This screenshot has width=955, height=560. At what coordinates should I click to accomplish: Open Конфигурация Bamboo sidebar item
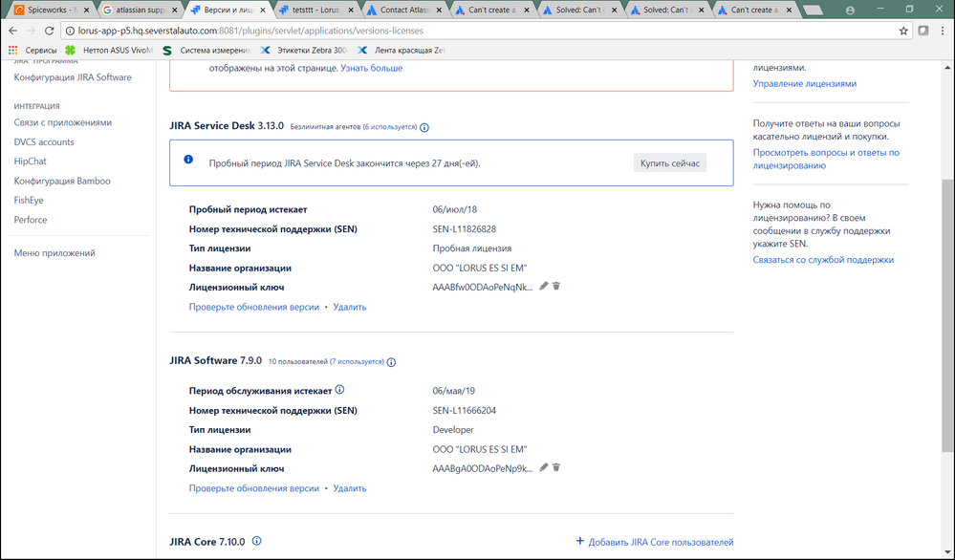[62, 181]
